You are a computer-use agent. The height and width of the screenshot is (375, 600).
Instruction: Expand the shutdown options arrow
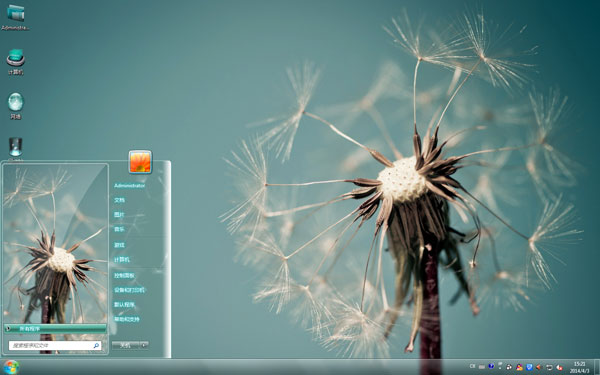(x=144, y=345)
